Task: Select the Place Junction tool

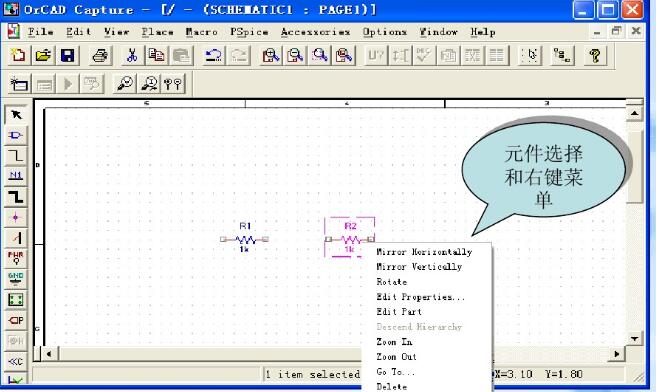Action: coord(16,217)
